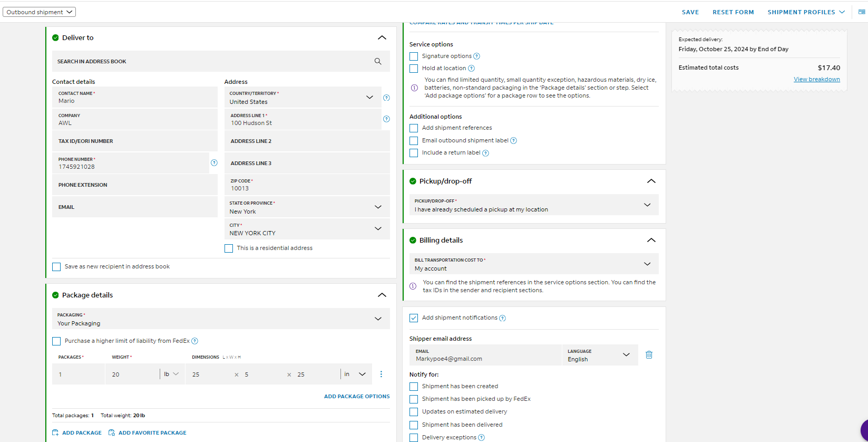
Task: Click the Add Package link
Action: point(82,433)
